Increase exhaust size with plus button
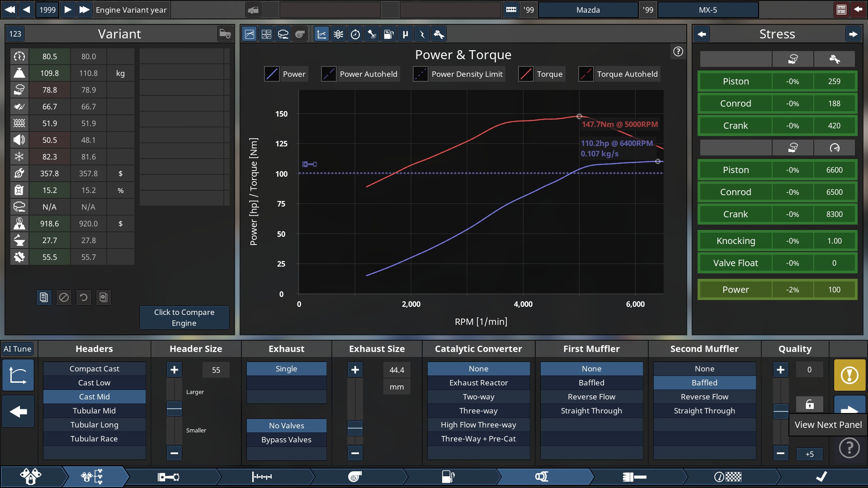 355,370
